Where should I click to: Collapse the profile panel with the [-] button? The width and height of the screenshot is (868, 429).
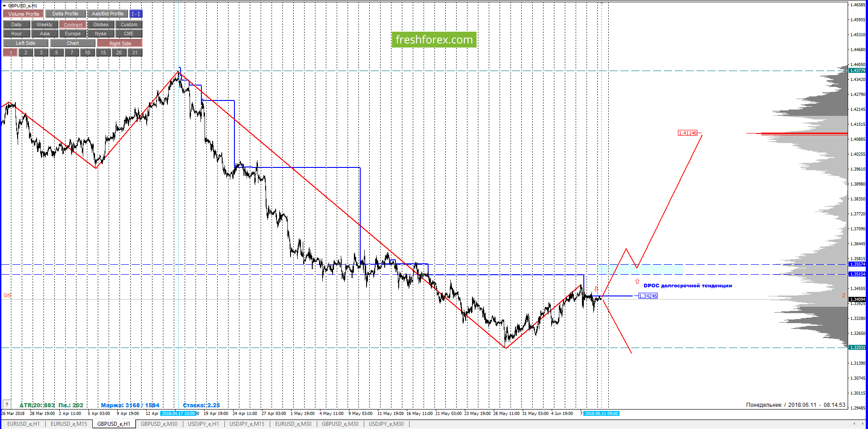coord(136,14)
